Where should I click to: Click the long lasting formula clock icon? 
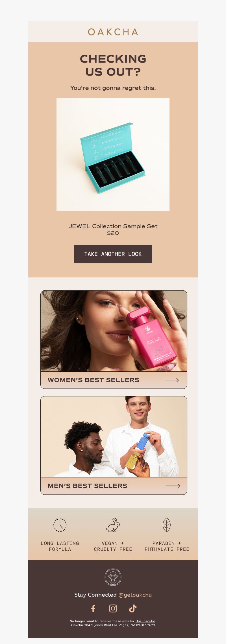point(60,525)
